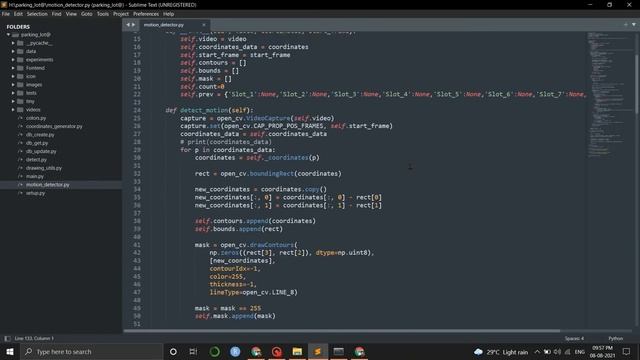Open setup.py in the sidebar
This screenshot has width=640, height=360.
point(36,193)
